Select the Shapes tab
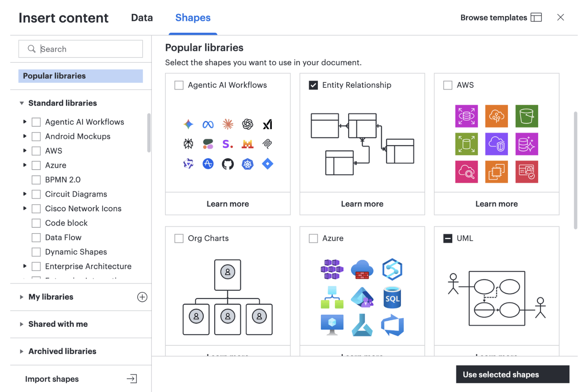The height and width of the screenshot is (392, 588). [193, 18]
